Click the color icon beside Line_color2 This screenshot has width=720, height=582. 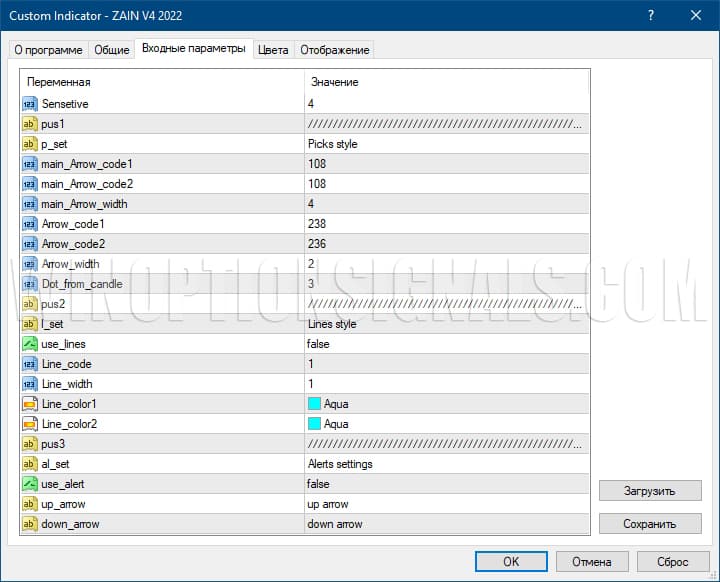click(29, 424)
